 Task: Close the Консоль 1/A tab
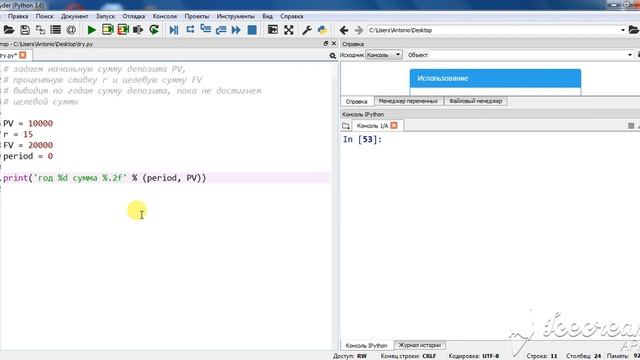394,125
